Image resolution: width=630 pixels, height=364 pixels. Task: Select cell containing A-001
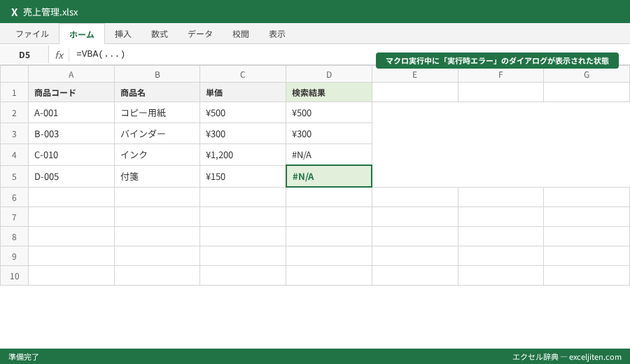pyautogui.click(x=71, y=113)
